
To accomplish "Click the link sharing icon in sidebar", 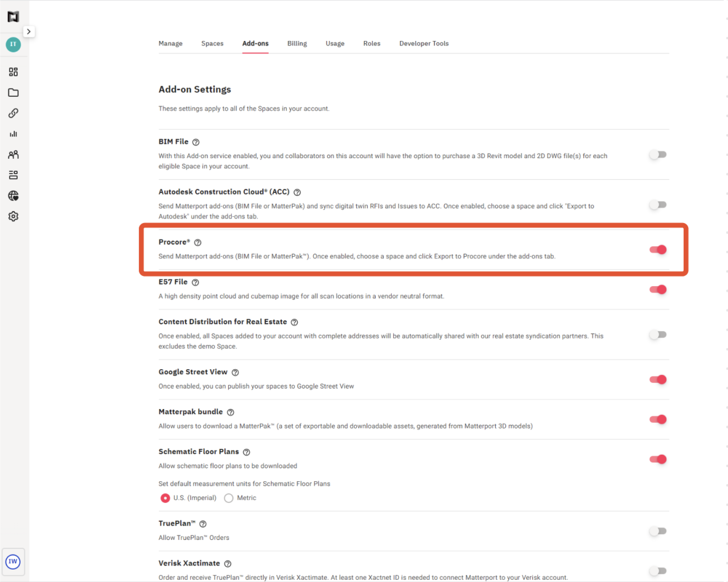I will 13,113.
